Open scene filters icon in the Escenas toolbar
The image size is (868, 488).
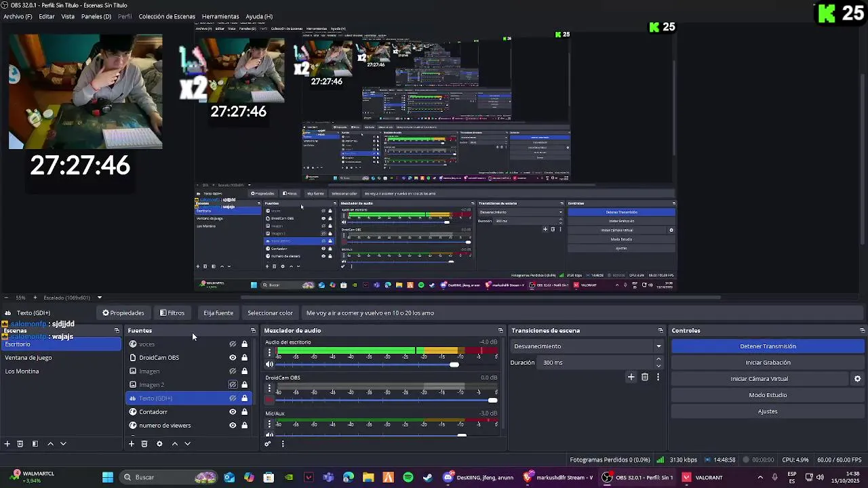[x=35, y=444]
